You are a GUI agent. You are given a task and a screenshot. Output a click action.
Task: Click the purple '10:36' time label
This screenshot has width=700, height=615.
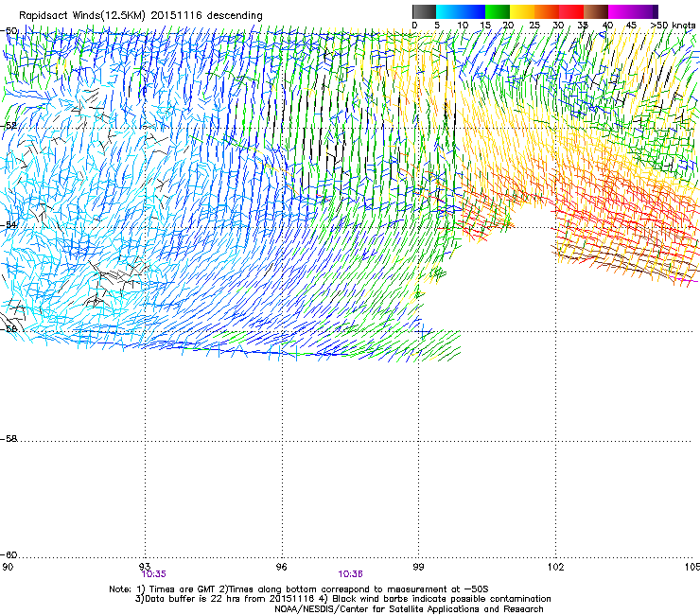[x=350, y=574]
